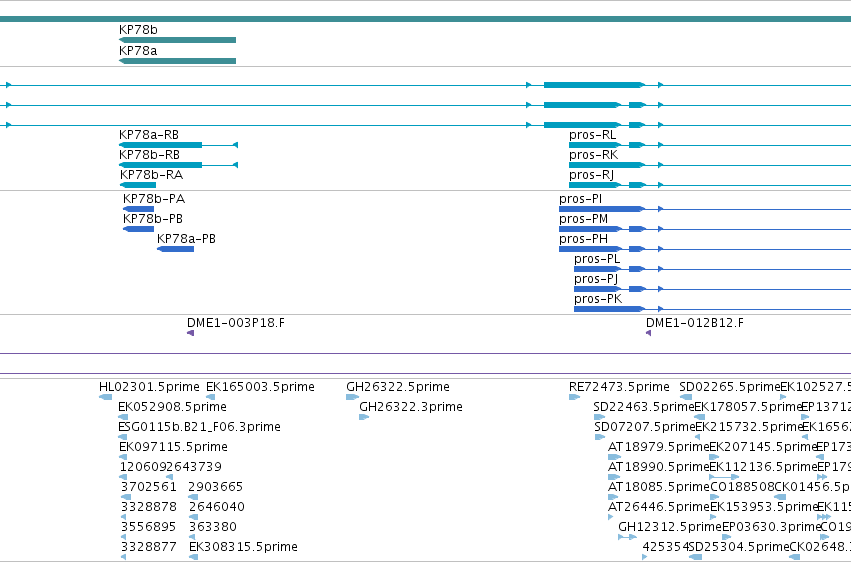The height and width of the screenshot is (562, 851).
Task: Open the ESG0115b.B21_F06.3prime EST
Action: pyautogui.click(x=122, y=437)
